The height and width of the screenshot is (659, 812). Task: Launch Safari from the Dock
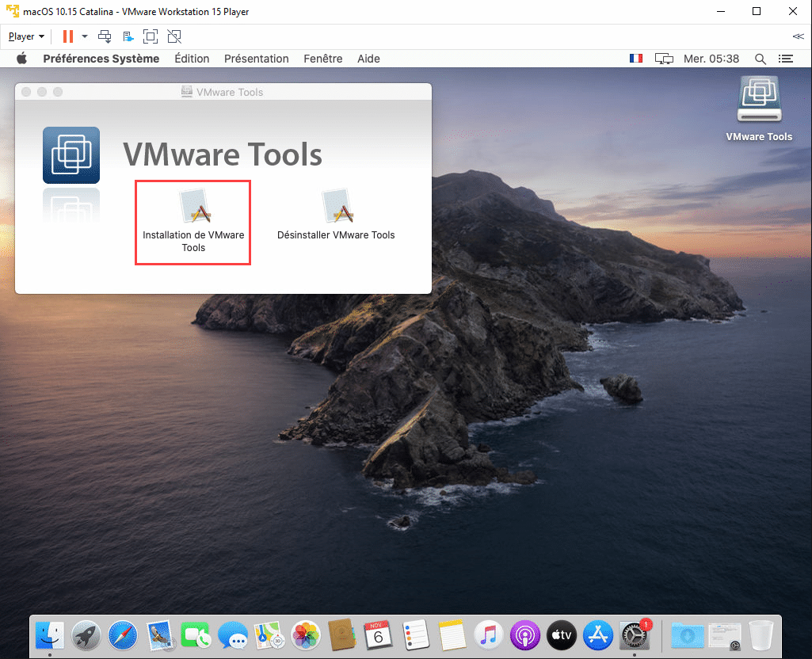tap(123, 635)
